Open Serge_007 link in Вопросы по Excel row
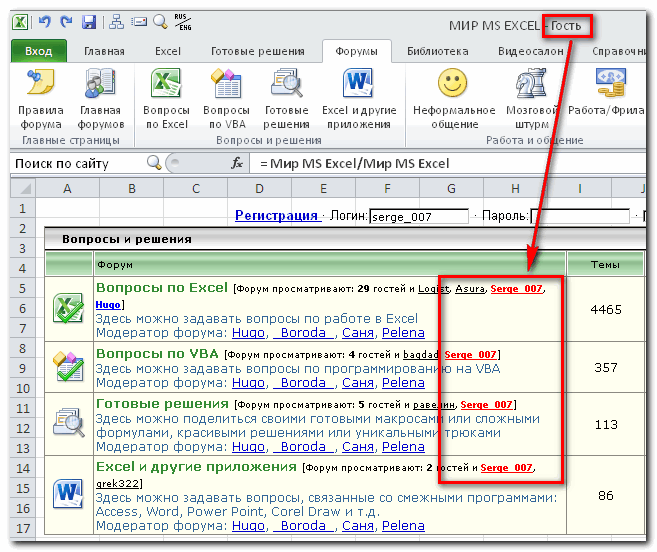Screen dimensions: 657x552 517,289
